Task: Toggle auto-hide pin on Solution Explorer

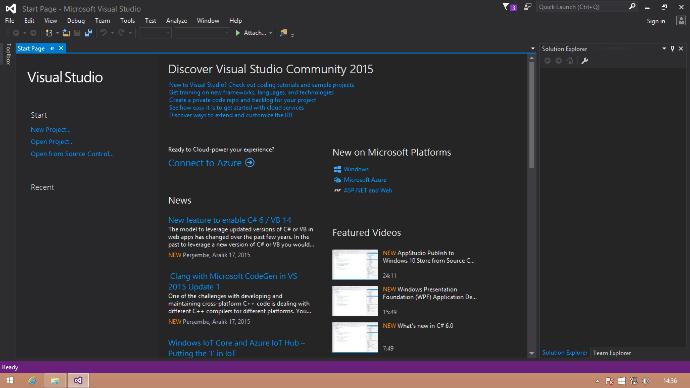Action: click(672, 48)
